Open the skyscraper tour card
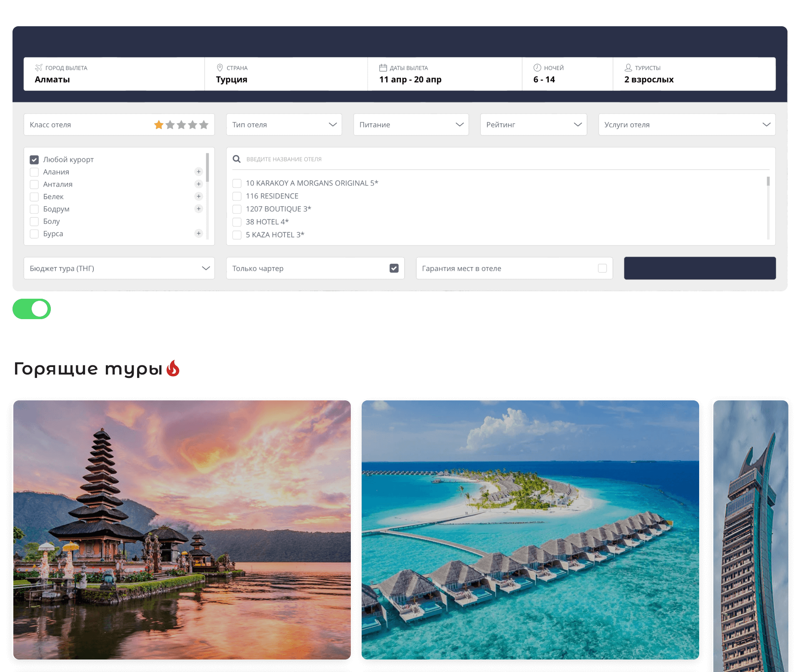The image size is (800, 672). (751, 536)
